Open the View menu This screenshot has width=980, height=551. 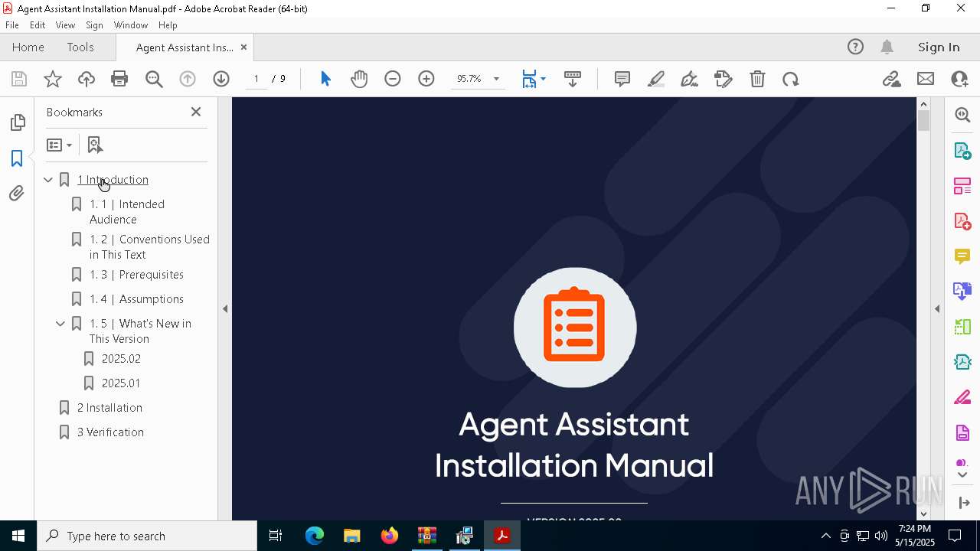tap(65, 25)
